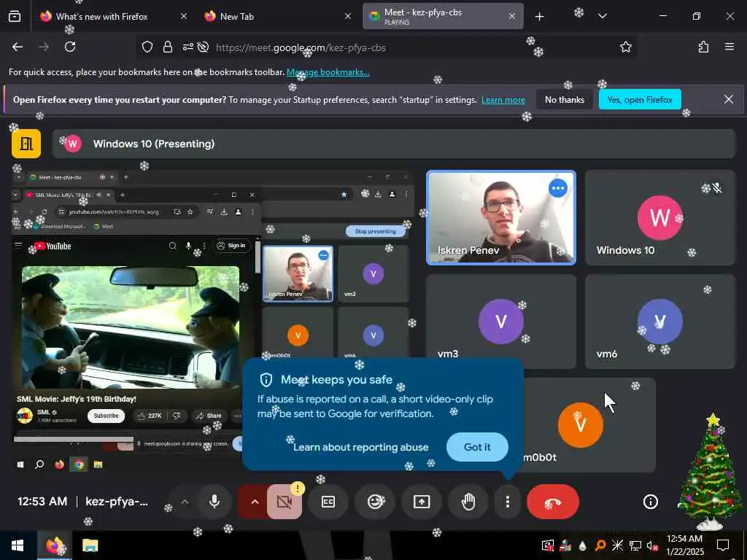Select the Meet - kez-pfya-cbs tab
Viewport: 747px width, 560px height.
[423, 17]
